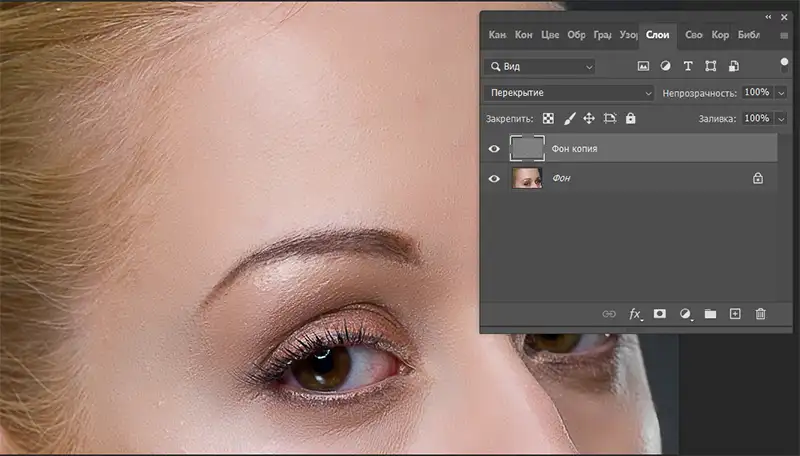Switch to the Библ (Libraries) tab
This screenshot has width=800, height=456.
coord(749,35)
